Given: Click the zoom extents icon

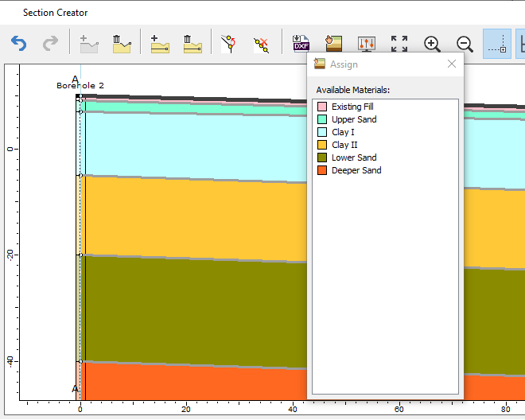Looking at the screenshot, I should 399,44.
